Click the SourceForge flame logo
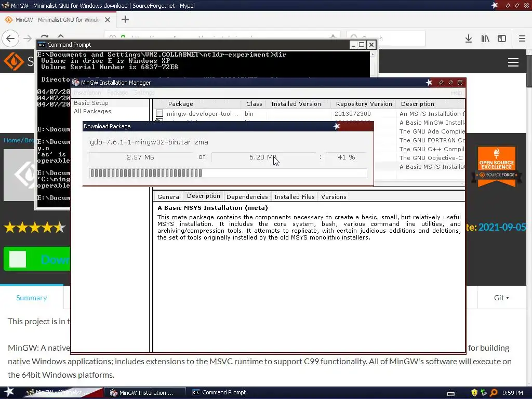 [x=14, y=61]
